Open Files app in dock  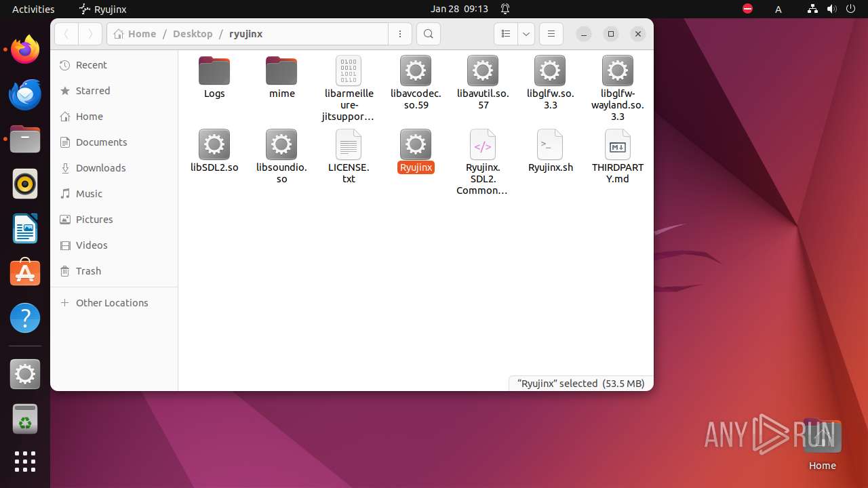(25, 139)
